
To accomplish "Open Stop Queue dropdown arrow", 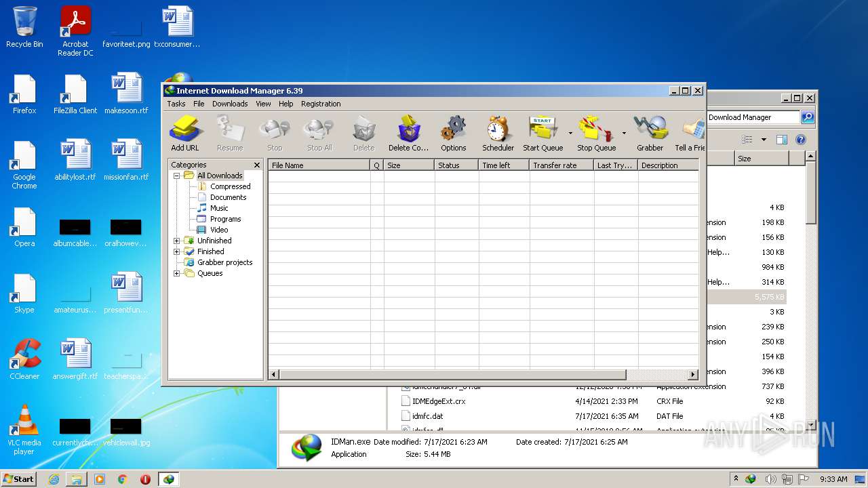I will 624,134.
